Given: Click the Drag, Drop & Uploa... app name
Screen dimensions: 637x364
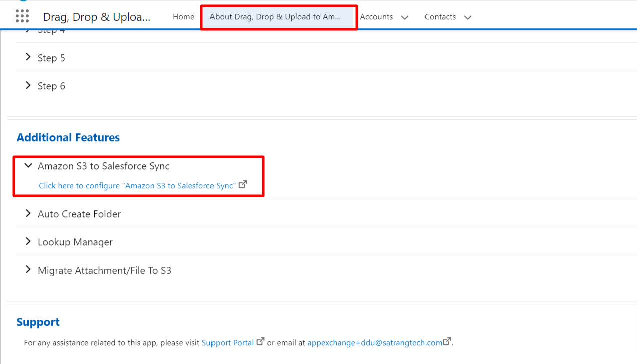Looking at the screenshot, I should coord(97,17).
